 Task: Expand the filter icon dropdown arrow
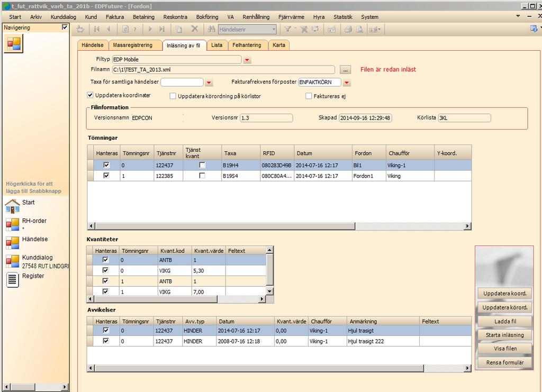click(295, 29)
